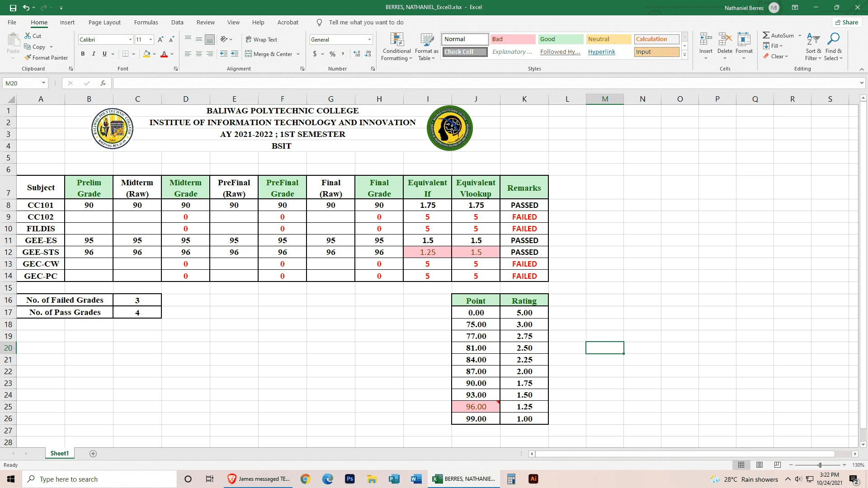Toggle Align Left

(x=188, y=54)
